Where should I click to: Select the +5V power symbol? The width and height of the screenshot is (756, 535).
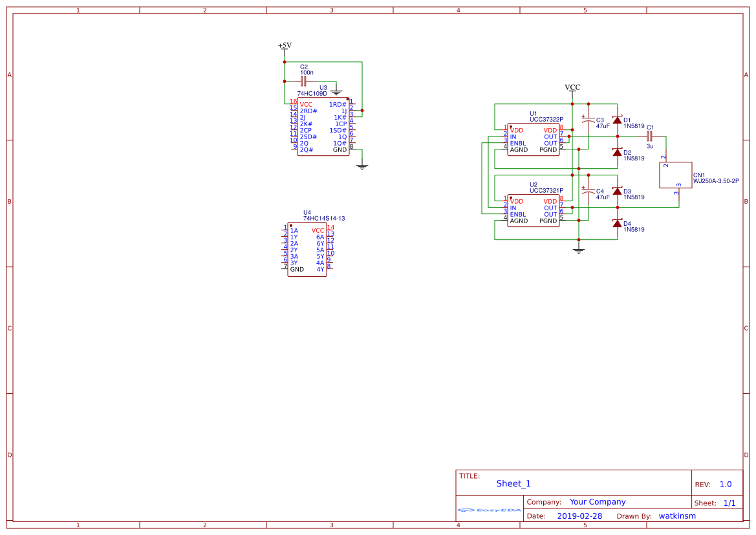tap(285, 46)
